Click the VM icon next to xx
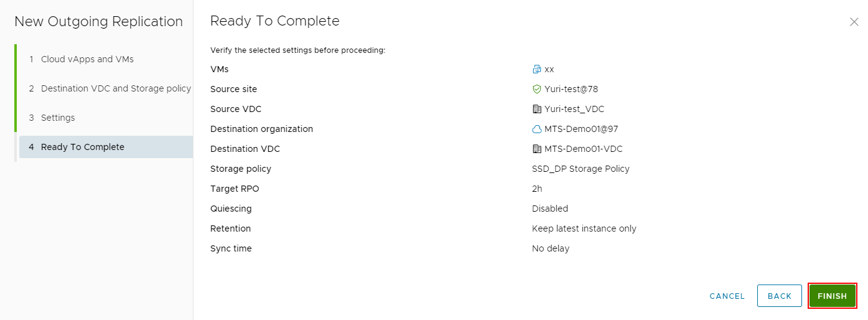 [537, 69]
